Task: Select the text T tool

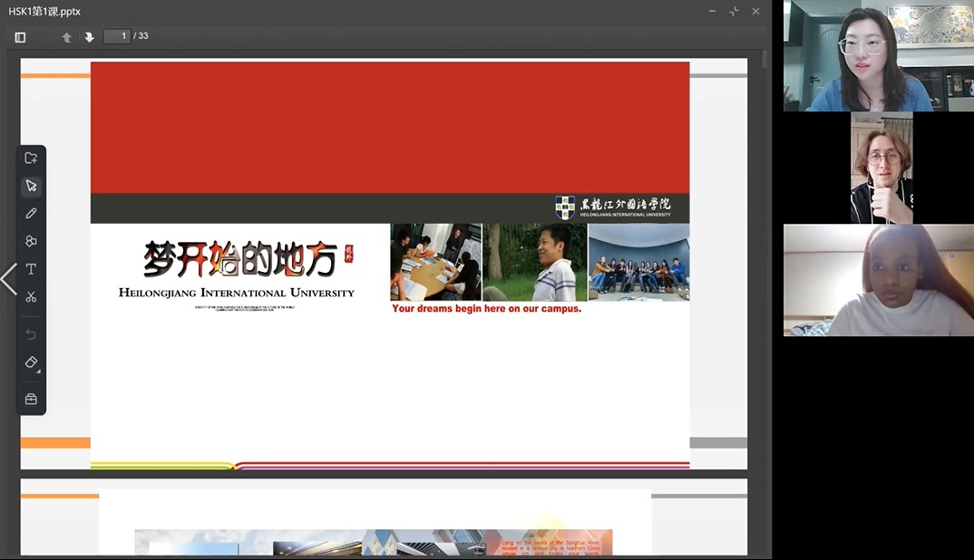Action: click(x=31, y=269)
